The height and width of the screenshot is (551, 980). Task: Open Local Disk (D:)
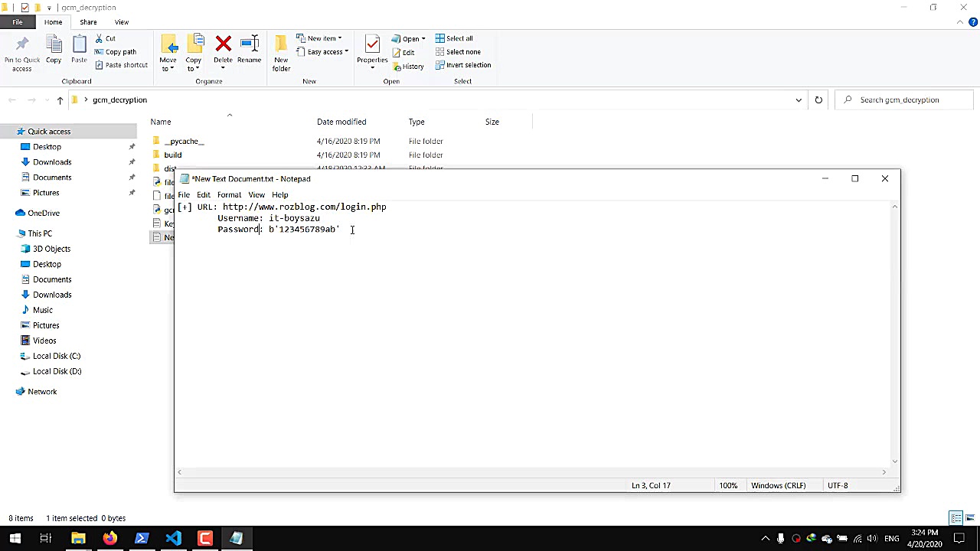(57, 371)
